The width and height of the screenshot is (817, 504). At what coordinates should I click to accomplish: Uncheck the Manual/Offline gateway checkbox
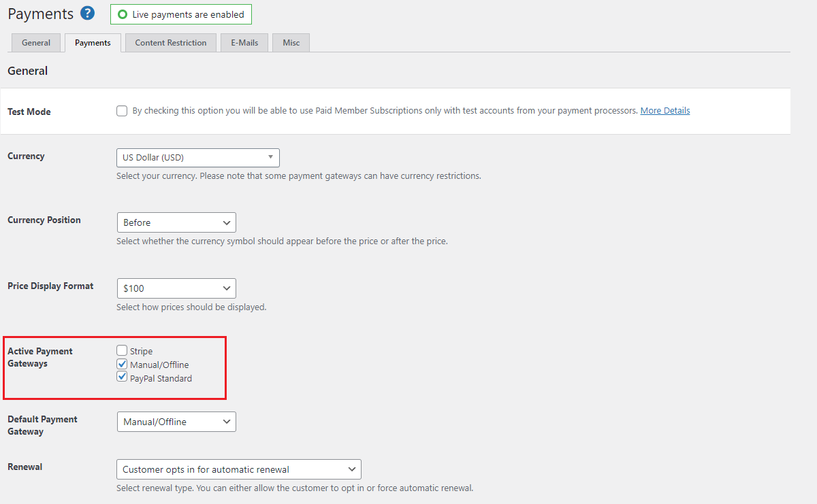(122, 365)
